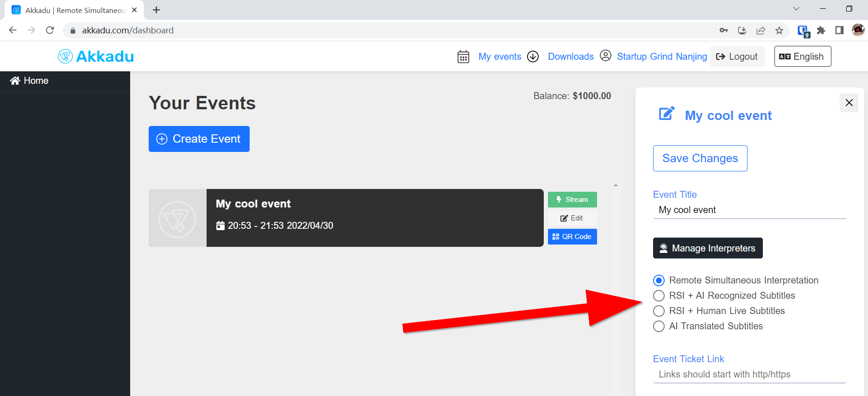Click the Create Event button
Image resolution: width=868 pixels, height=396 pixels.
tap(199, 139)
